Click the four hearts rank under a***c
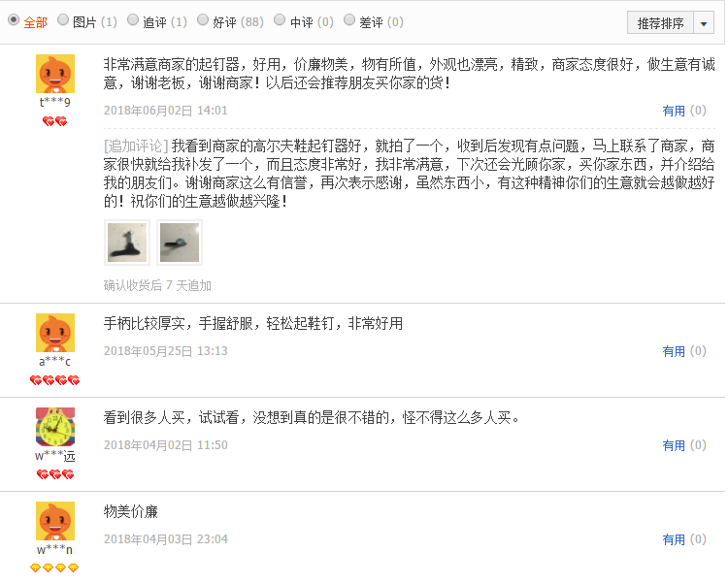 coord(54,380)
